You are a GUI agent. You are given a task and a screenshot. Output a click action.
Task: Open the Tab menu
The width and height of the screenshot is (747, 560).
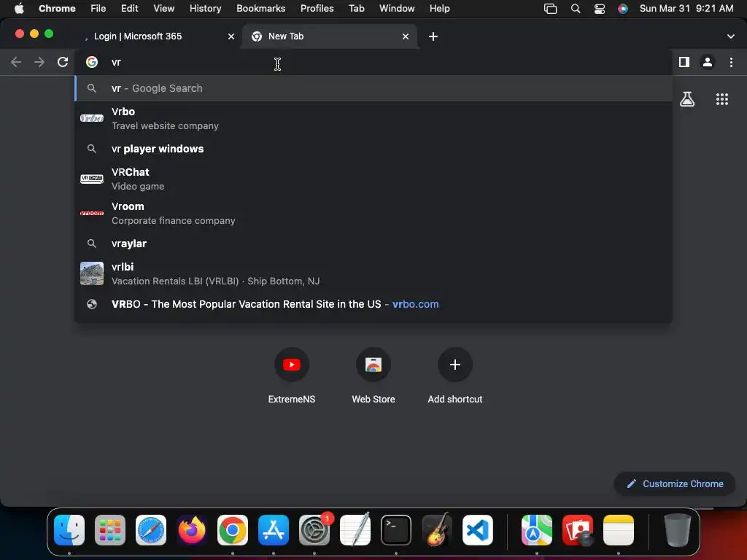point(356,8)
